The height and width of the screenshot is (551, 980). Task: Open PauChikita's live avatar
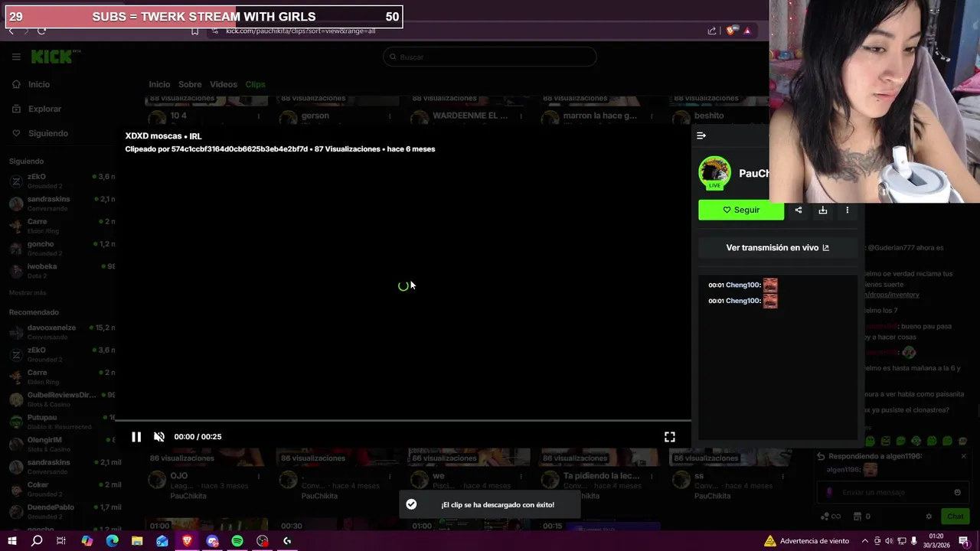714,173
